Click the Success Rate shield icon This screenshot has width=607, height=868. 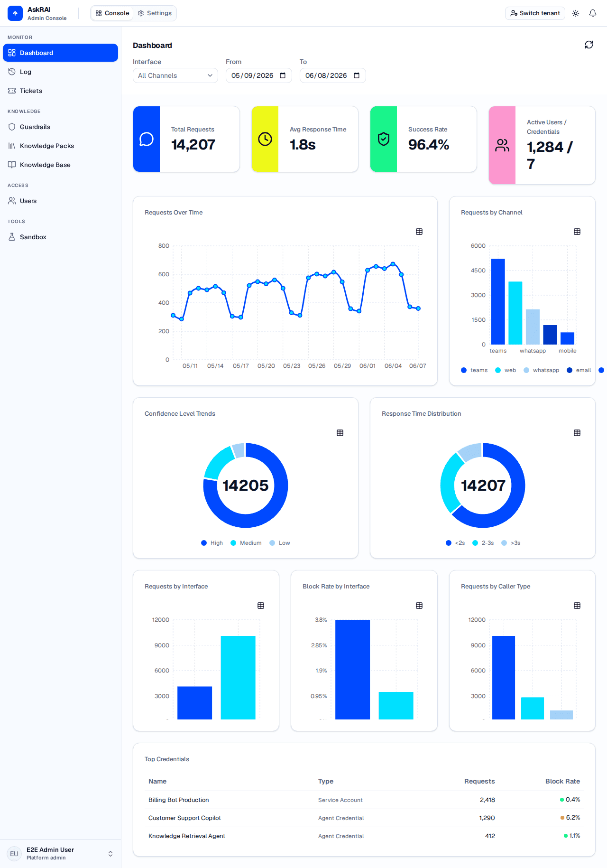click(x=384, y=139)
